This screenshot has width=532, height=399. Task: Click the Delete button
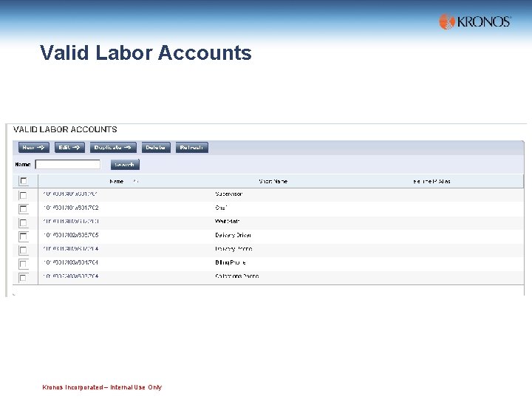point(156,148)
